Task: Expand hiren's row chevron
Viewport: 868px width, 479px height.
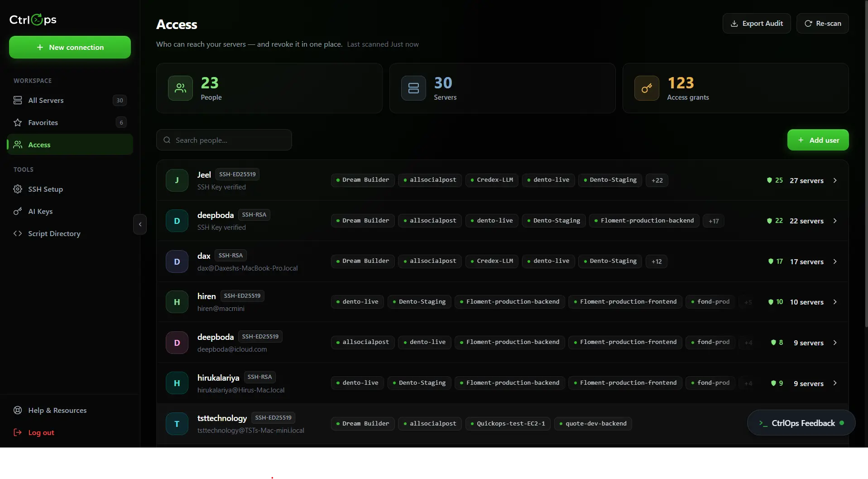Action: (x=835, y=302)
